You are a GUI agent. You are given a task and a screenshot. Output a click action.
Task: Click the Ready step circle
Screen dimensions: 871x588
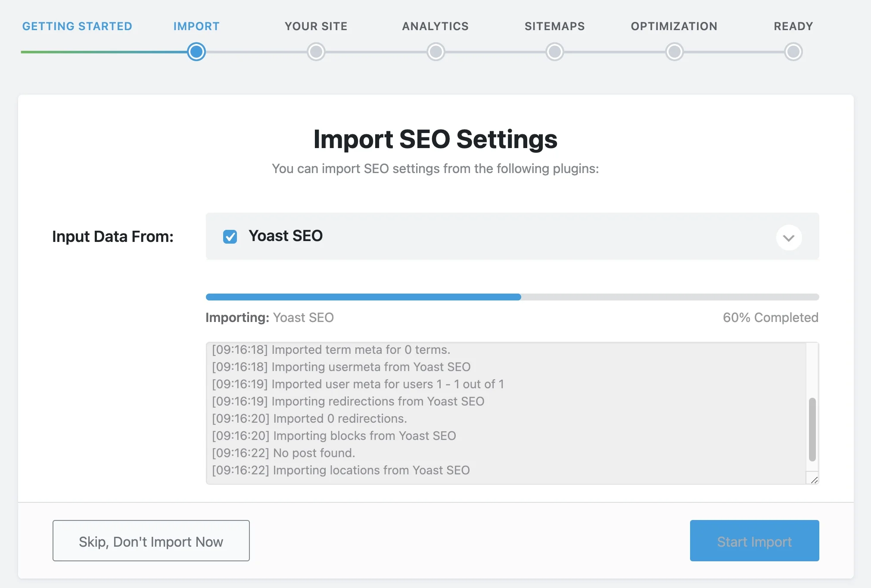[x=793, y=52]
